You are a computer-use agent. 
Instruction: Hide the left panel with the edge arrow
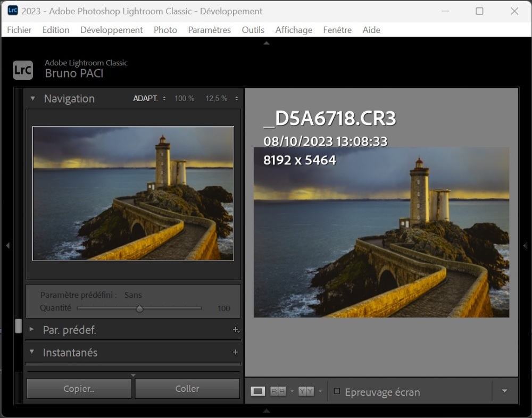click(7, 245)
